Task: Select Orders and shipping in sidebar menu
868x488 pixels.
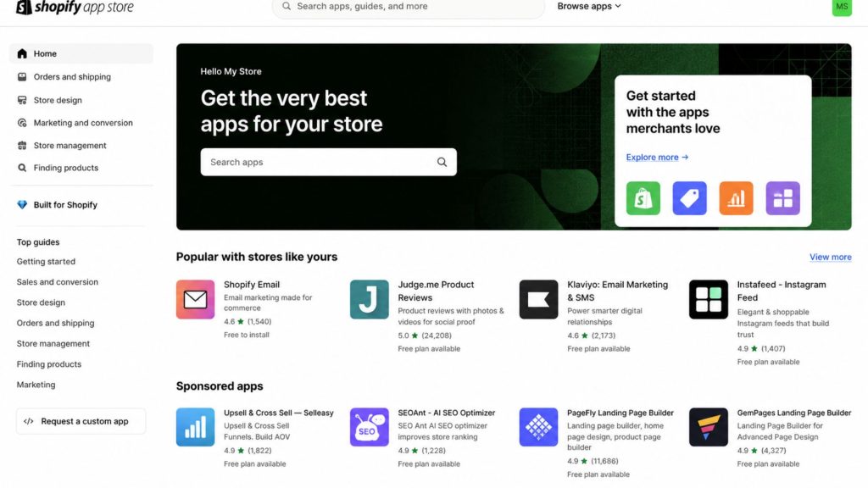Action: tap(72, 77)
